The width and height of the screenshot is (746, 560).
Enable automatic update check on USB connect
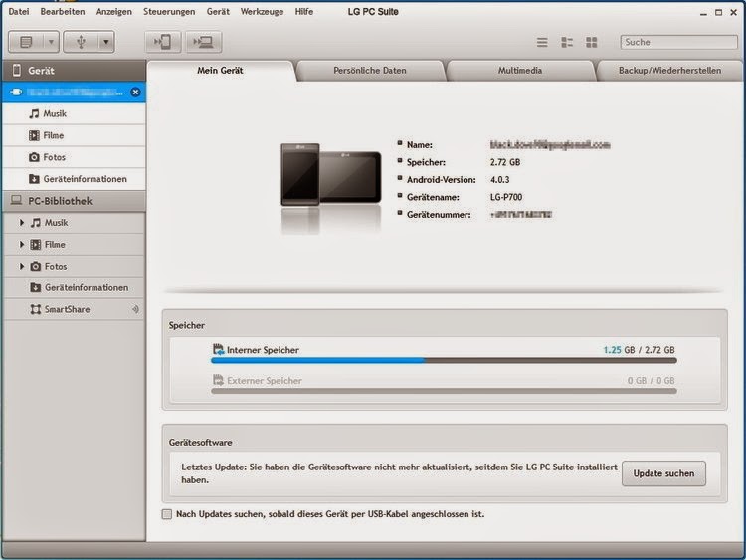167,514
